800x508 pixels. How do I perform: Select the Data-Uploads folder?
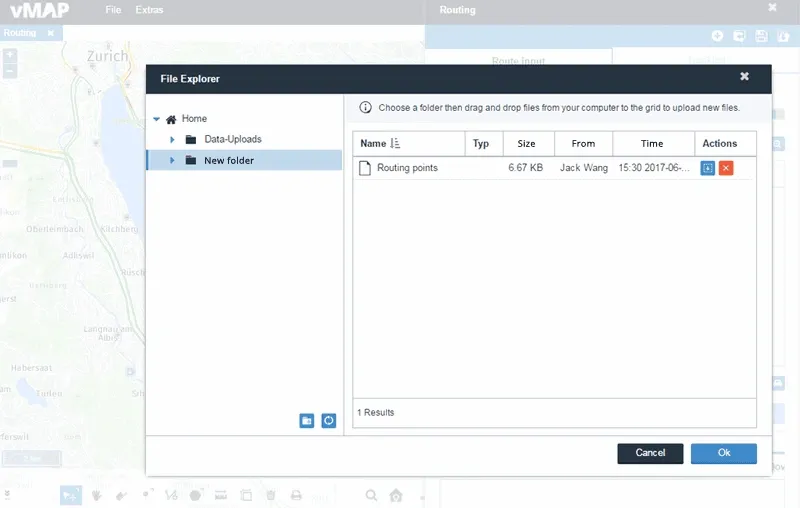pyautogui.click(x=233, y=139)
